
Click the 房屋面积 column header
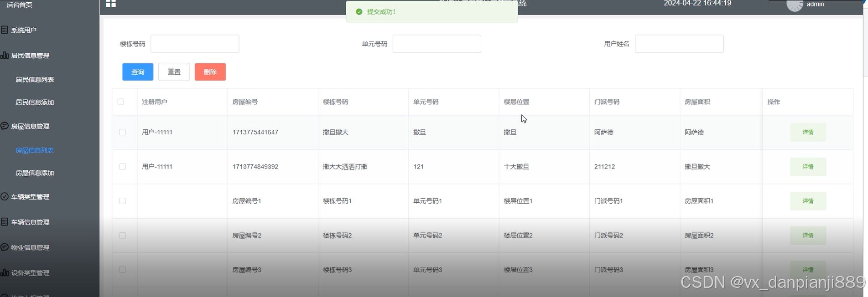click(697, 102)
